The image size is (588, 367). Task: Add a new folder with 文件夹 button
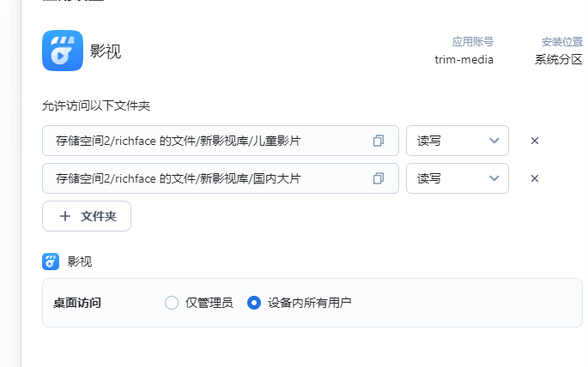[87, 216]
